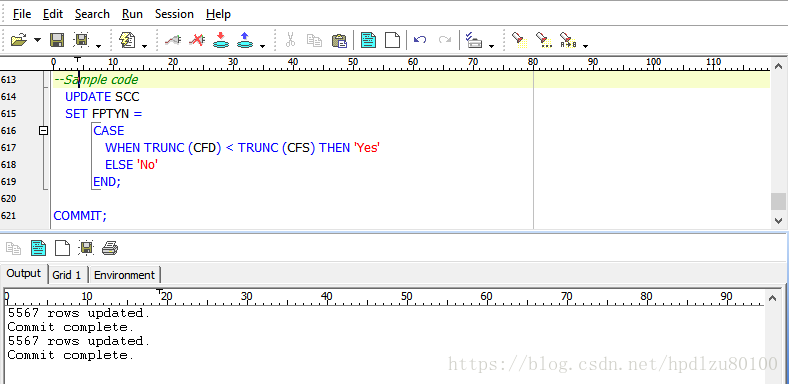Image resolution: width=789 pixels, height=384 pixels.
Task: Click the 'Yes' string literal in WHEN line
Action: click(367, 148)
